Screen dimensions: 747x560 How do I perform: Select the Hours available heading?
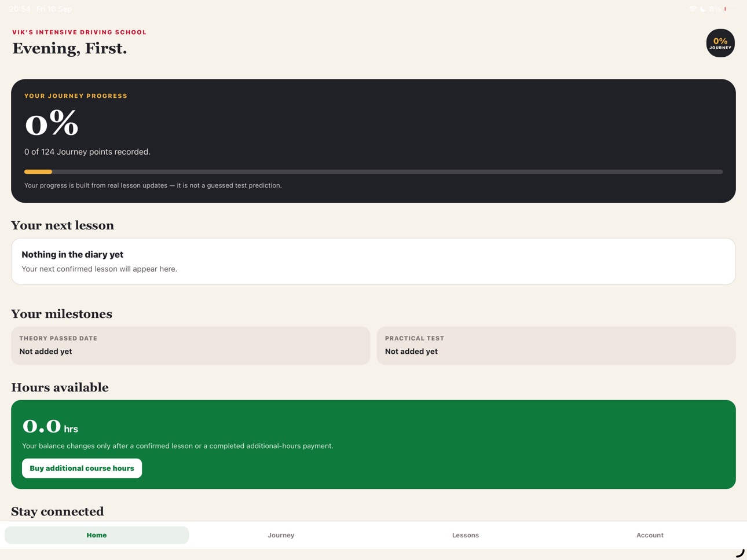tap(60, 387)
